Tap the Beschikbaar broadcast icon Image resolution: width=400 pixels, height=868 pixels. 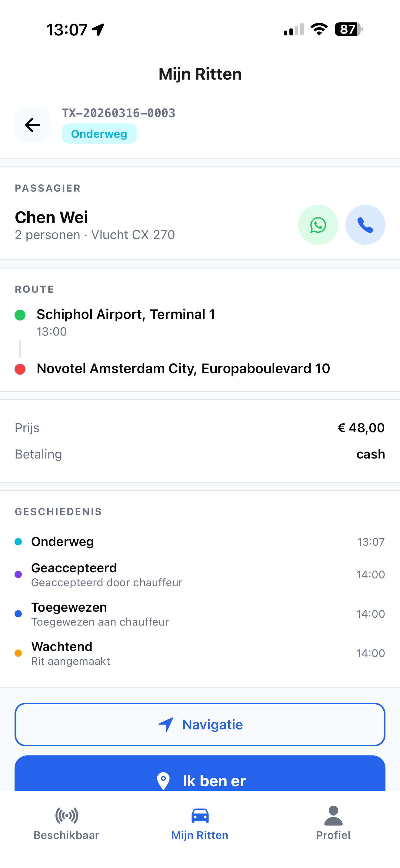(67, 815)
